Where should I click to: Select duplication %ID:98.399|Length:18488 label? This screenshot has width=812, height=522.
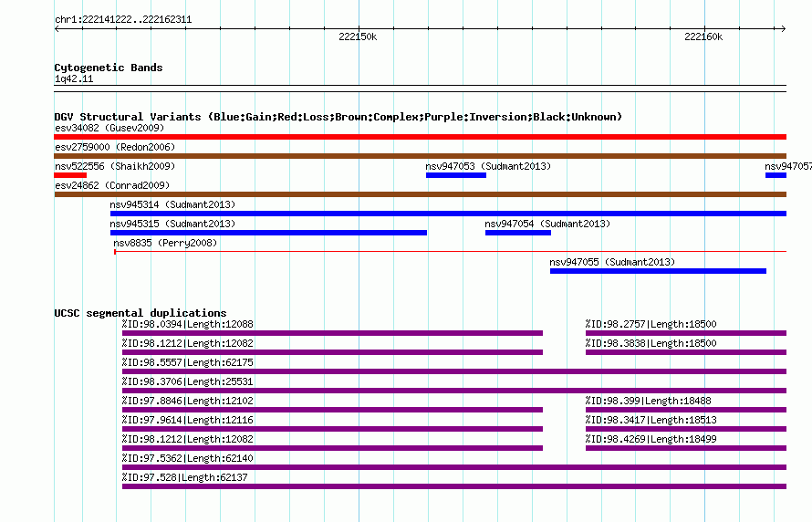pos(649,401)
